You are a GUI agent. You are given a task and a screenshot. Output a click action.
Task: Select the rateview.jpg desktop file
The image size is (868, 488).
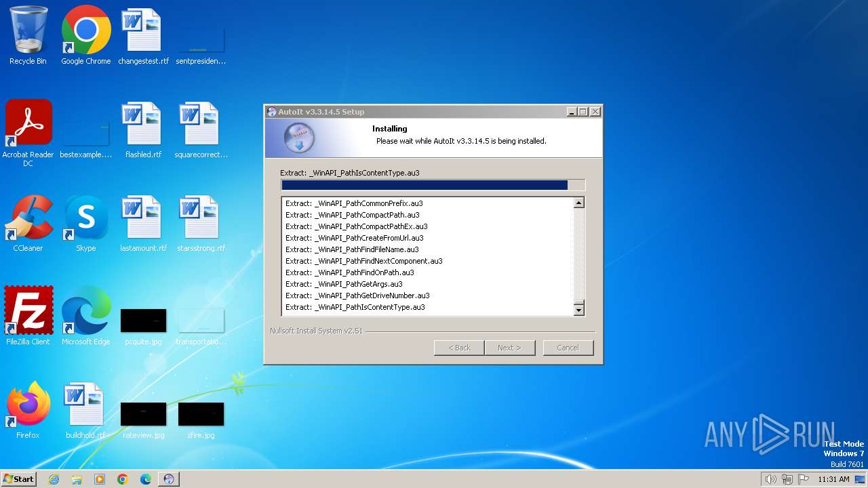click(143, 420)
